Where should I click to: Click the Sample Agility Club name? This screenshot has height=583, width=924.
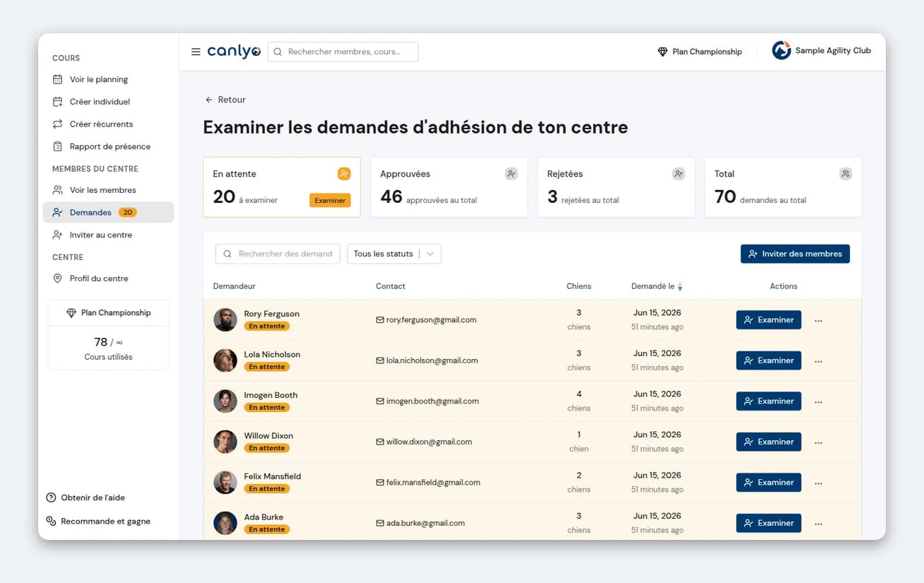coord(833,51)
